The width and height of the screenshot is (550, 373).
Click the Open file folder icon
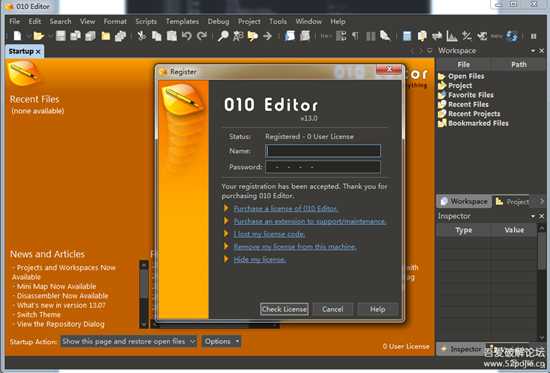pyautogui.click(x=38, y=36)
